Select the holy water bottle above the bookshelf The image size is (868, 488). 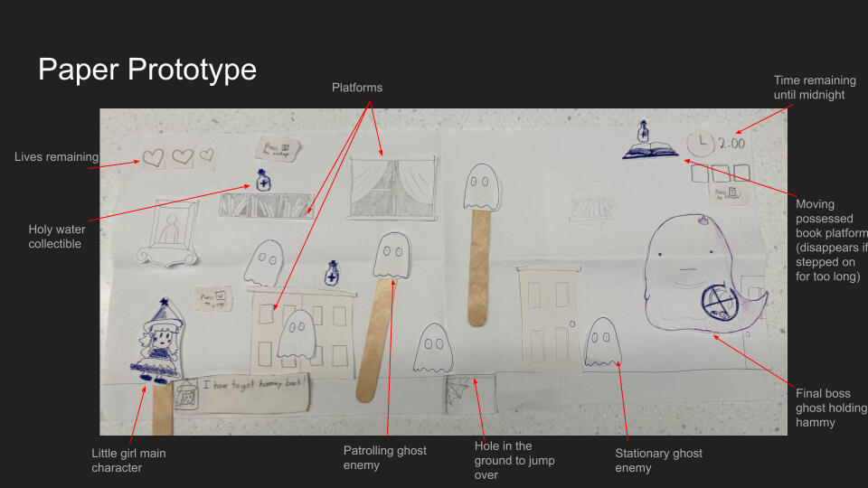[x=263, y=180]
